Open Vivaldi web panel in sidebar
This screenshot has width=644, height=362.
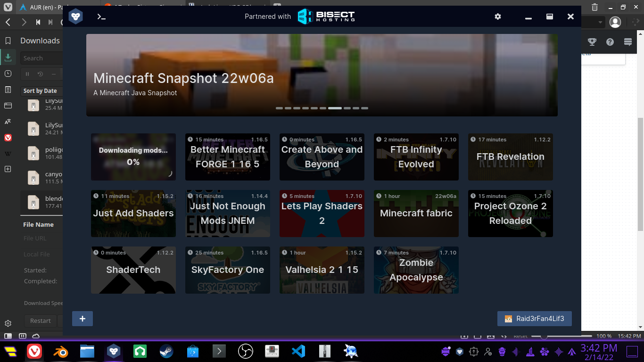click(x=8, y=138)
